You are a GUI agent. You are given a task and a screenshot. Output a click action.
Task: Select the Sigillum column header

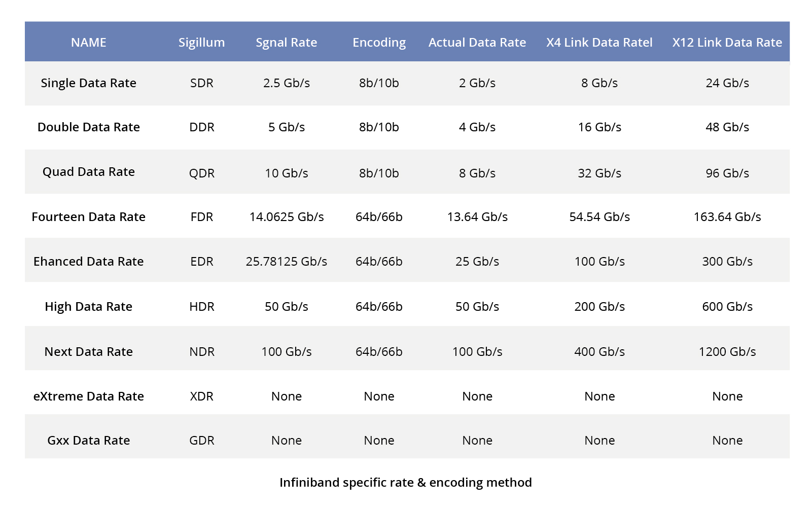(201, 43)
